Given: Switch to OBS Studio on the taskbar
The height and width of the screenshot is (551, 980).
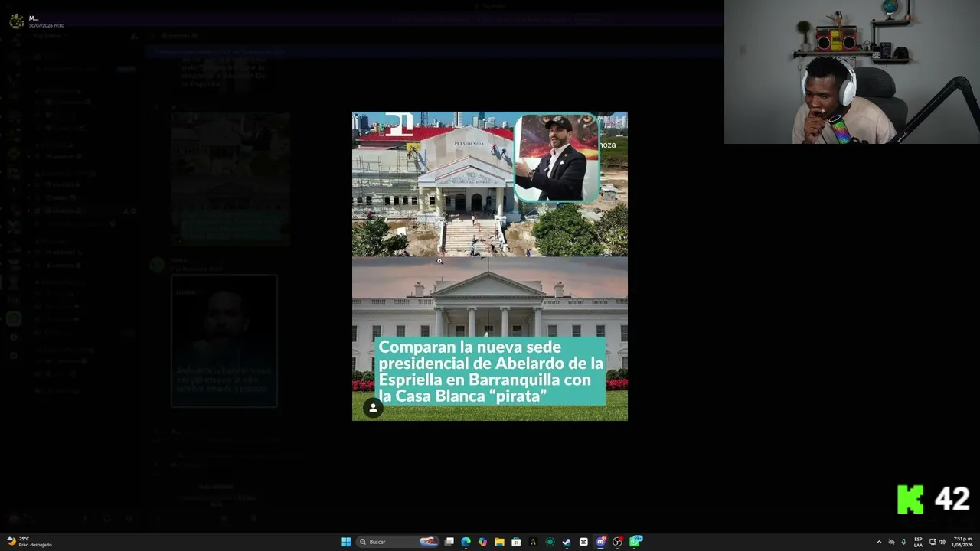Looking at the screenshot, I should coord(618,542).
